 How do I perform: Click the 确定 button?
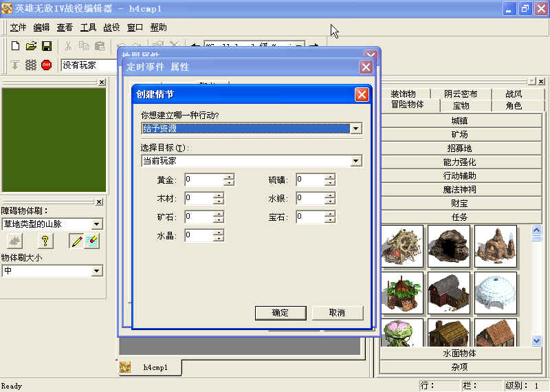point(280,313)
